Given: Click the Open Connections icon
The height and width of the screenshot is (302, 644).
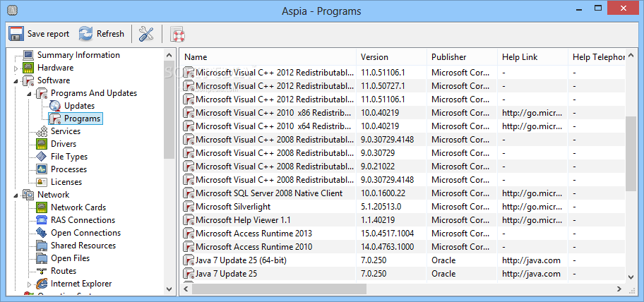Looking at the screenshot, I should click(x=42, y=233).
